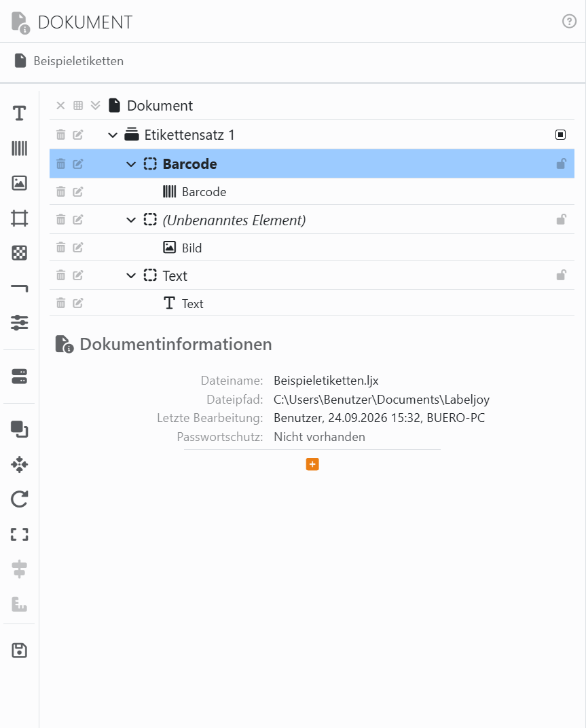Edit the bold Barcode element group
The height and width of the screenshot is (728, 586).
point(78,164)
